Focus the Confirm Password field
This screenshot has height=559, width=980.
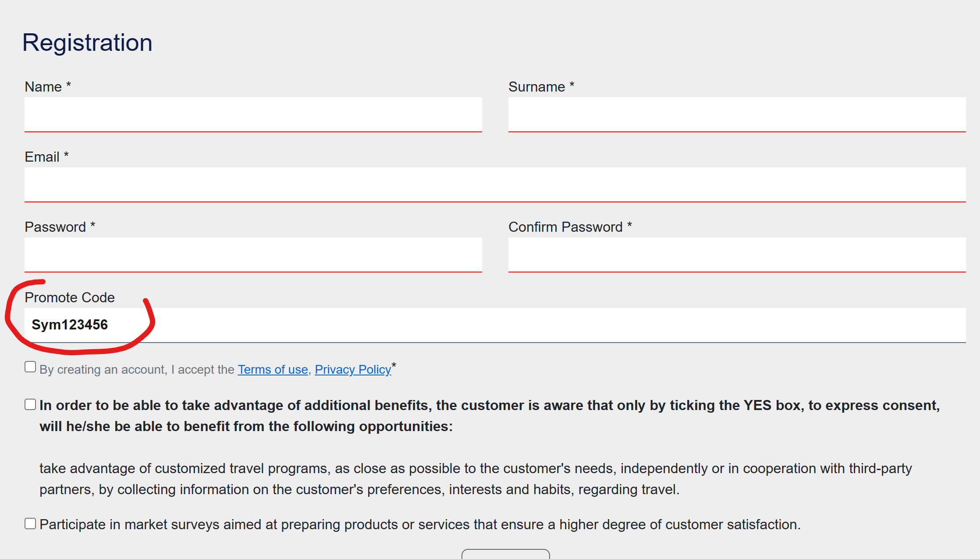click(x=737, y=255)
